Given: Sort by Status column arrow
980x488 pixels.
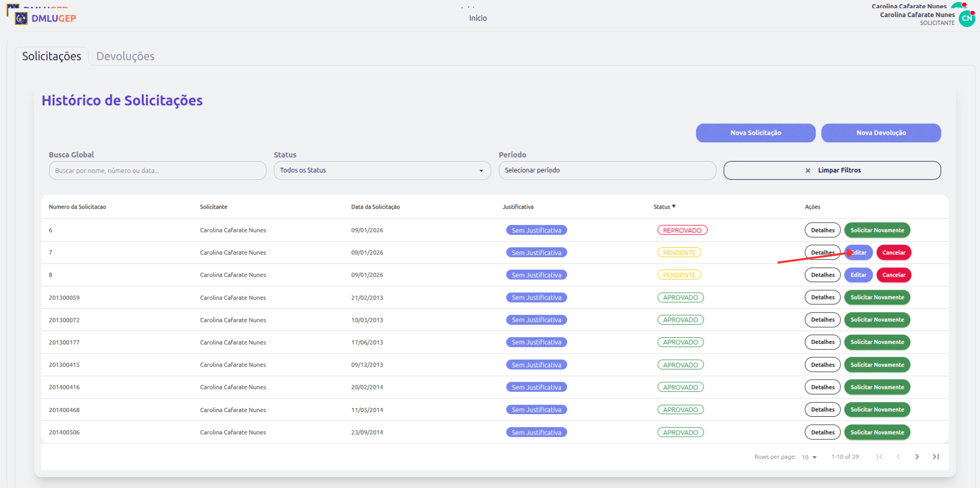Looking at the screenshot, I should (673, 207).
